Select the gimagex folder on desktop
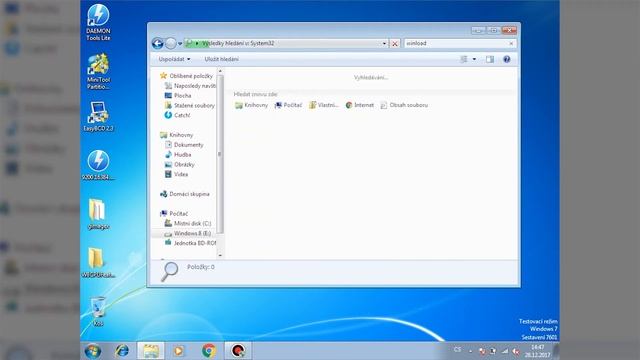 tap(98, 214)
